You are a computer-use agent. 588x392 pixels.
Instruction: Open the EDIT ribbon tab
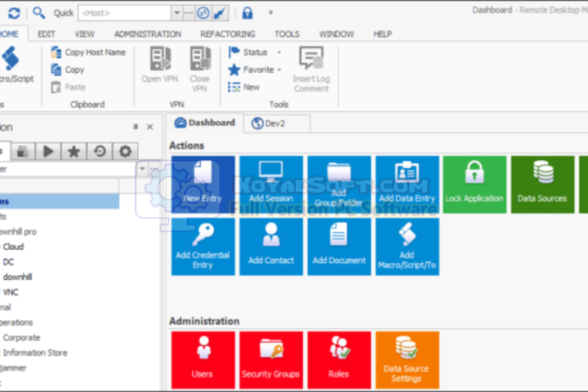[x=47, y=34]
